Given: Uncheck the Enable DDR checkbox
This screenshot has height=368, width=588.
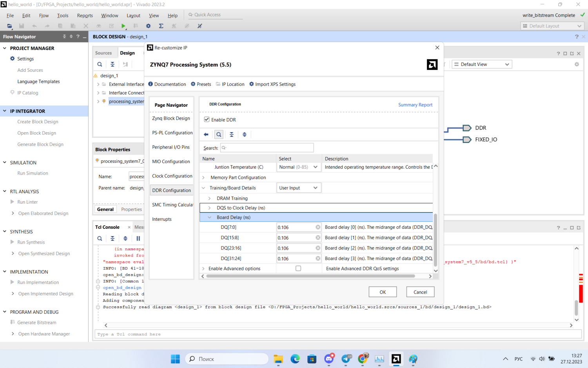Looking at the screenshot, I should click(207, 120).
